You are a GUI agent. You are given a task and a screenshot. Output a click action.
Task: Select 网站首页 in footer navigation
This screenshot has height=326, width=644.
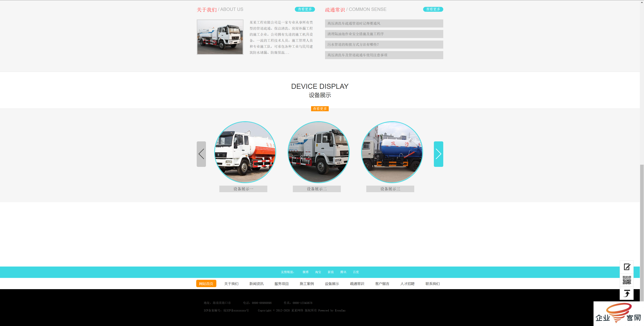pos(206,283)
